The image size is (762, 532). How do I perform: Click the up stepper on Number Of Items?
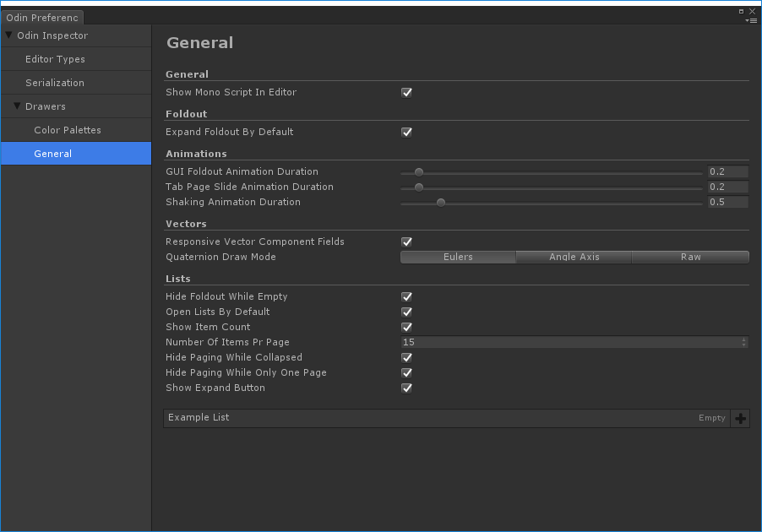click(x=743, y=339)
